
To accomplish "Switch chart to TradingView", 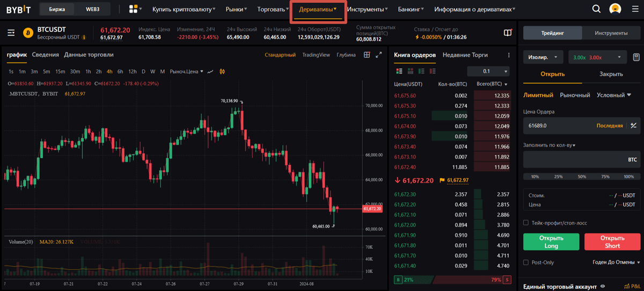I will pos(316,55).
